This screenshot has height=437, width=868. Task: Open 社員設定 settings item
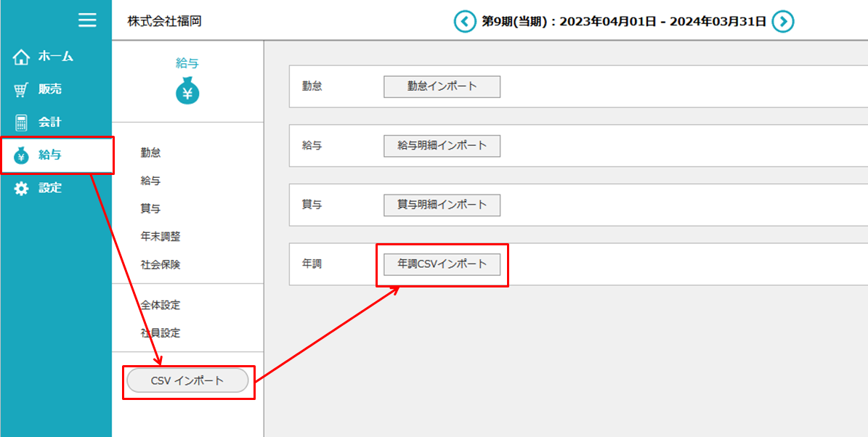[161, 333]
